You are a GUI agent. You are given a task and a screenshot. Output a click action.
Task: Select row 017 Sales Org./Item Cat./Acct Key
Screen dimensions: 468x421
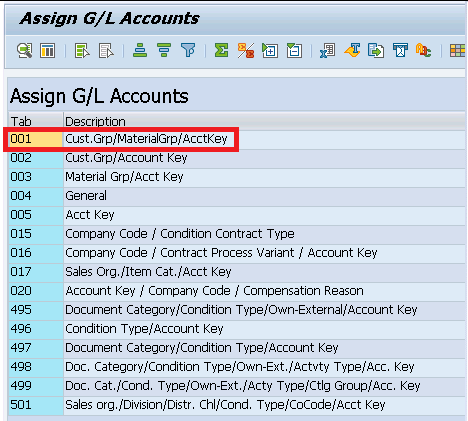236,272
